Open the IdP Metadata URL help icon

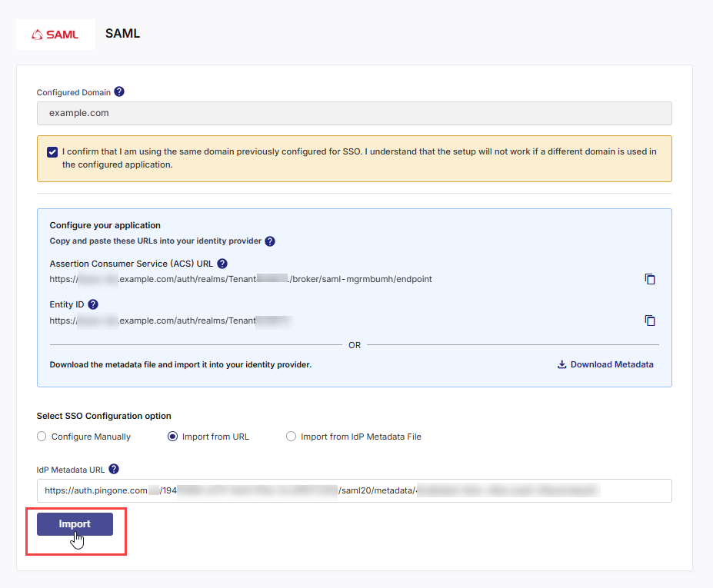(x=114, y=470)
